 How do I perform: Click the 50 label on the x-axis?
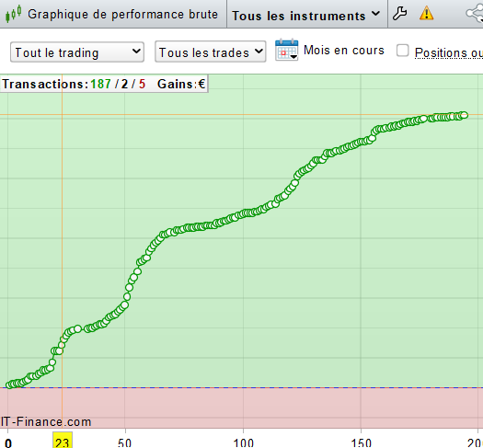(125, 442)
